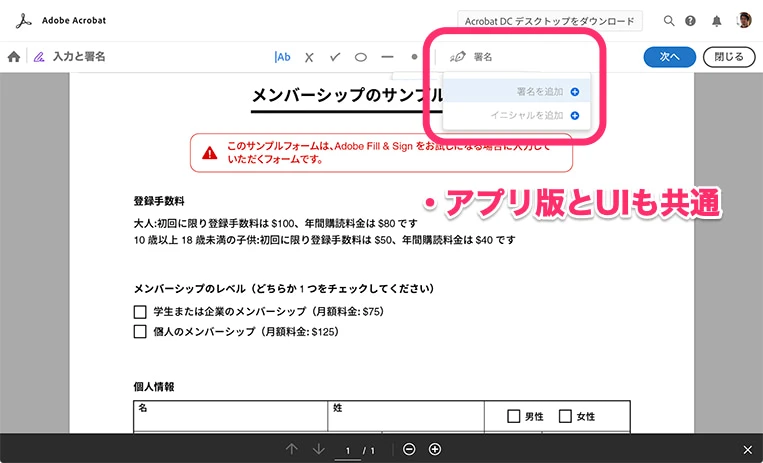Open the help question mark icon
This screenshot has width=763, height=463.
point(690,21)
